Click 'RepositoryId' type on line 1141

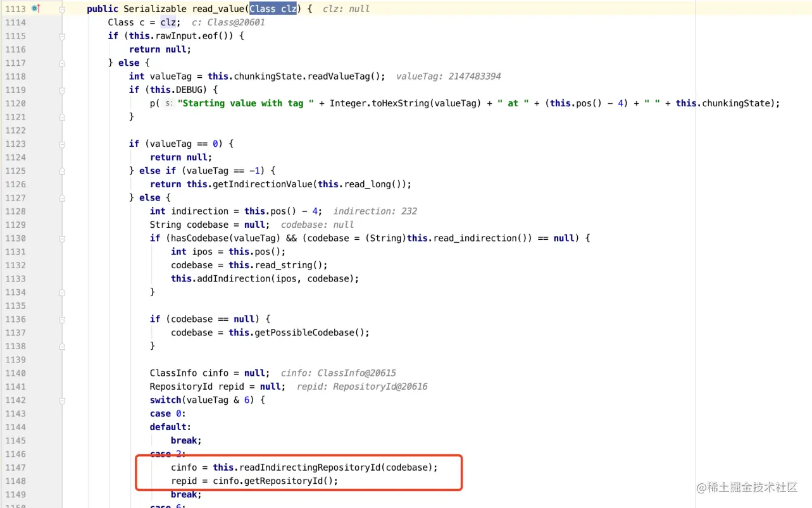coord(182,387)
